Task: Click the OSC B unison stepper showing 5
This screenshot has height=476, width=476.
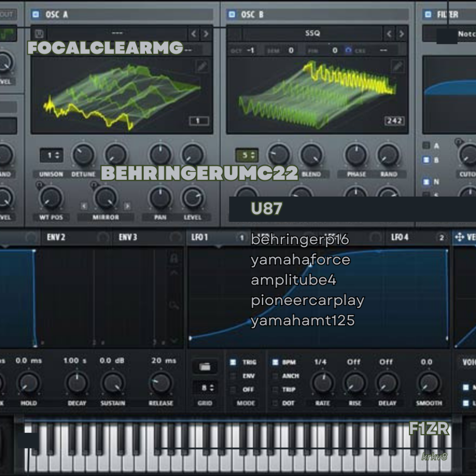Action: (247, 155)
